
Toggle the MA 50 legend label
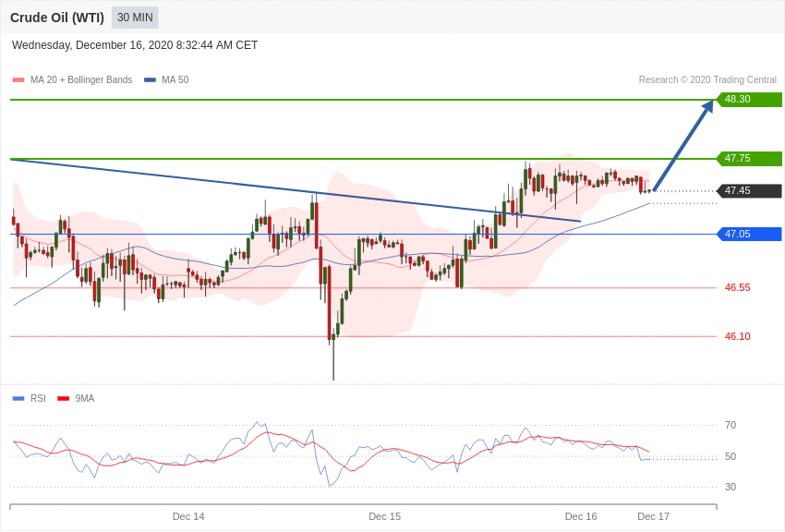pos(175,80)
